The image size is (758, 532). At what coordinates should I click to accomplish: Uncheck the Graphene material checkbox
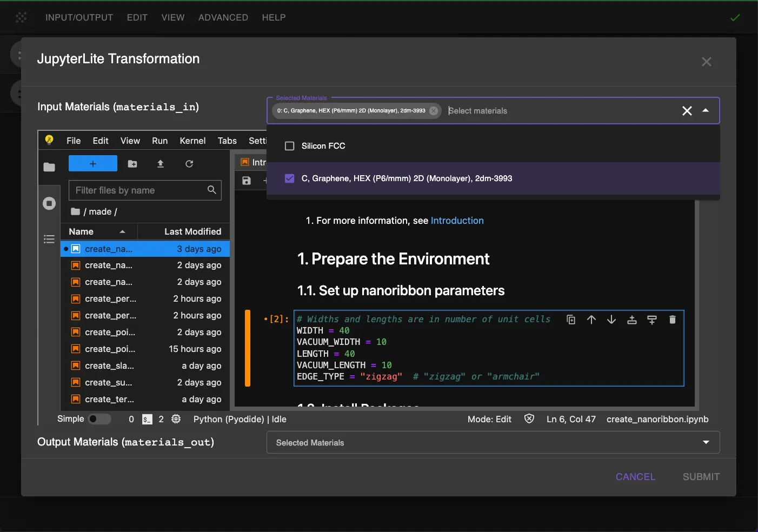290,178
